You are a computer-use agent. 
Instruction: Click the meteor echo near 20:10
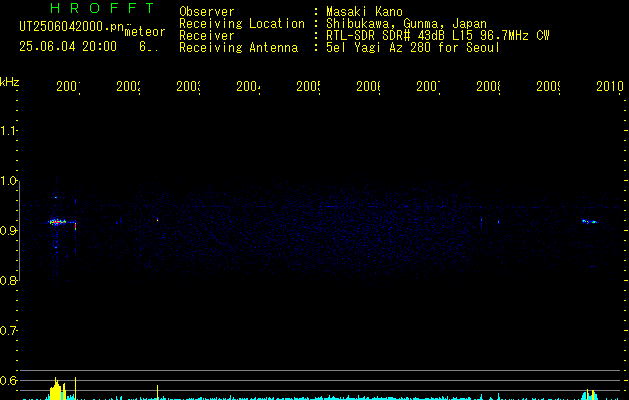(589, 221)
